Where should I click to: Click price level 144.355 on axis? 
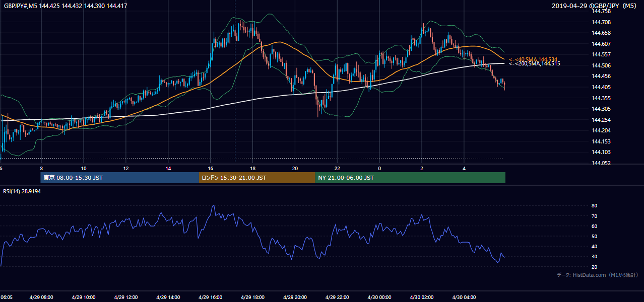click(x=602, y=98)
